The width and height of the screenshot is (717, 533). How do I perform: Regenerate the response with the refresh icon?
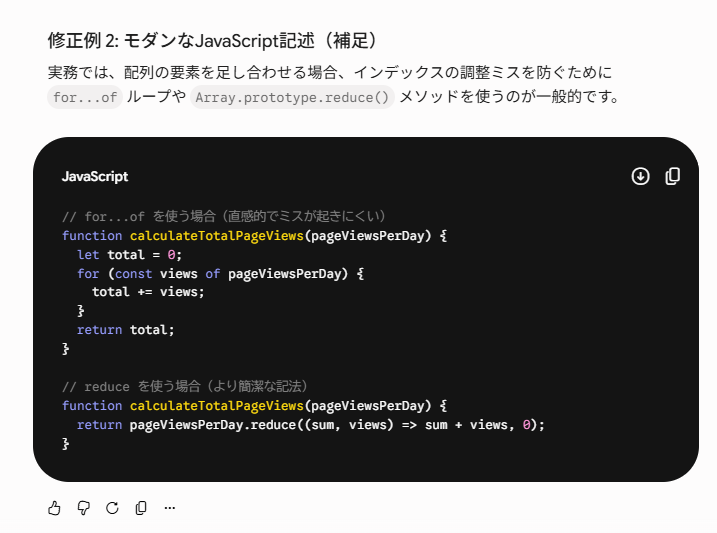tap(112, 508)
